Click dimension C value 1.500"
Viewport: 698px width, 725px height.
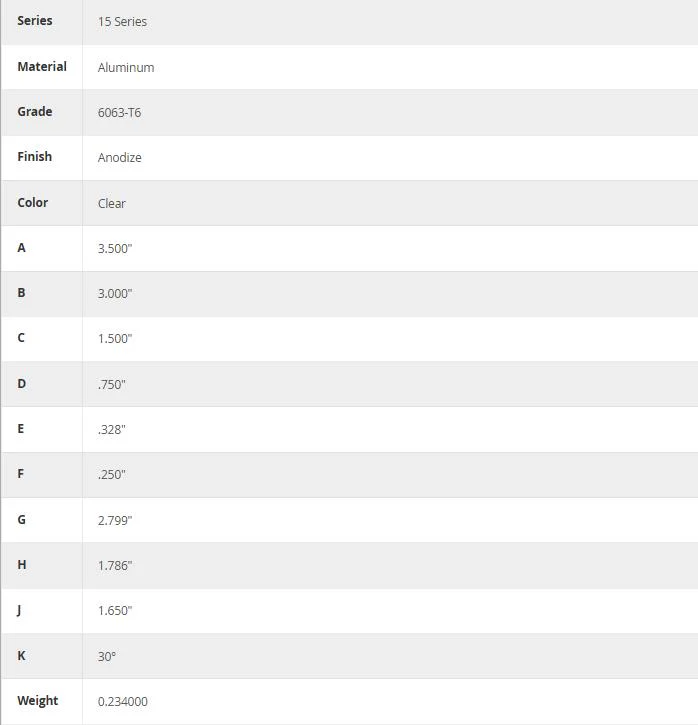[x=115, y=338]
